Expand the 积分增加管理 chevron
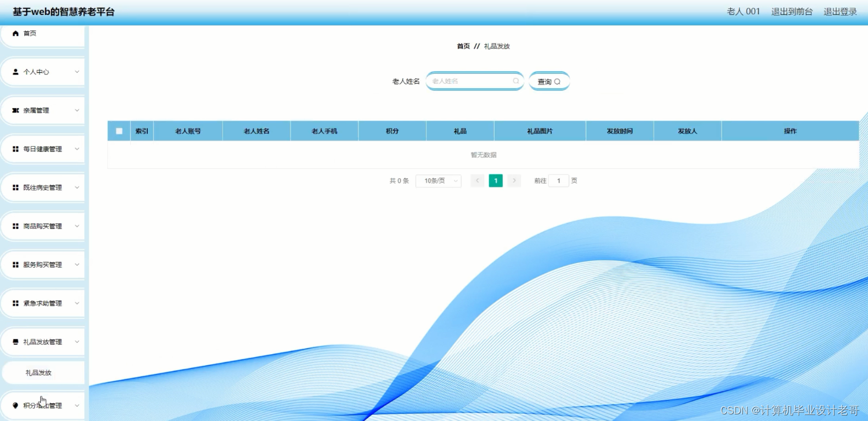The height and width of the screenshot is (421, 868). (77, 406)
